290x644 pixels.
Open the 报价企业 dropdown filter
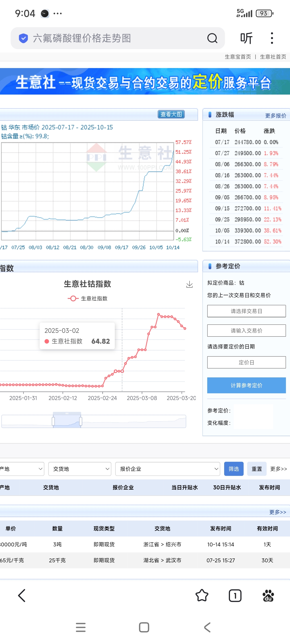click(x=168, y=469)
